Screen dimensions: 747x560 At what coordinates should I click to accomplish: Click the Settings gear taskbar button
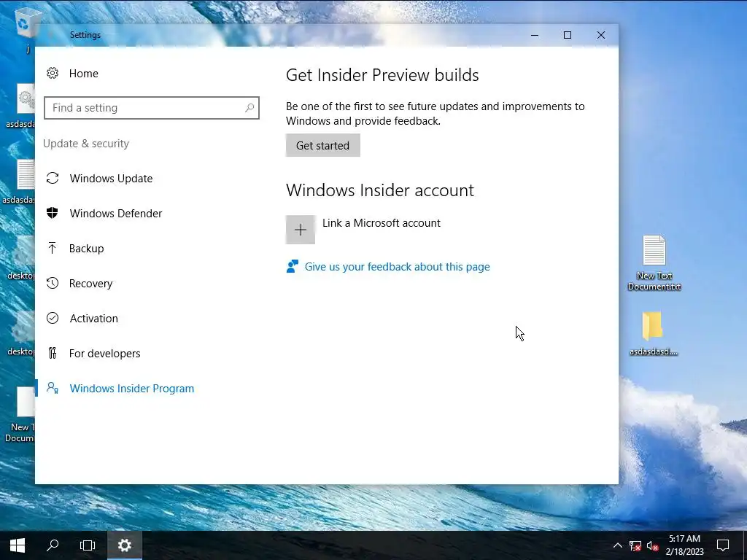(124, 545)
